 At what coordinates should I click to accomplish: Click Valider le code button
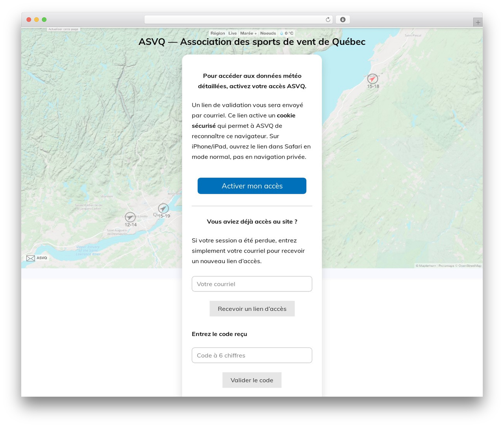coord(252,380)
